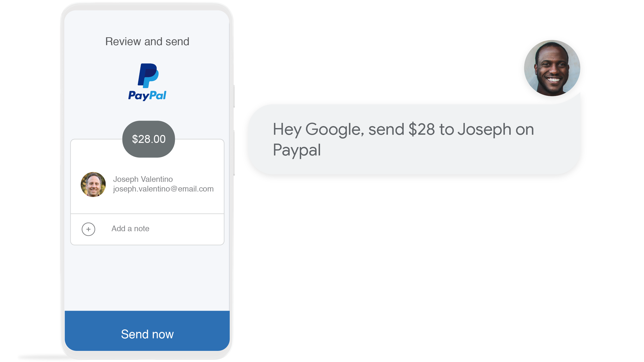Select the Add a note field

point(130,229)
